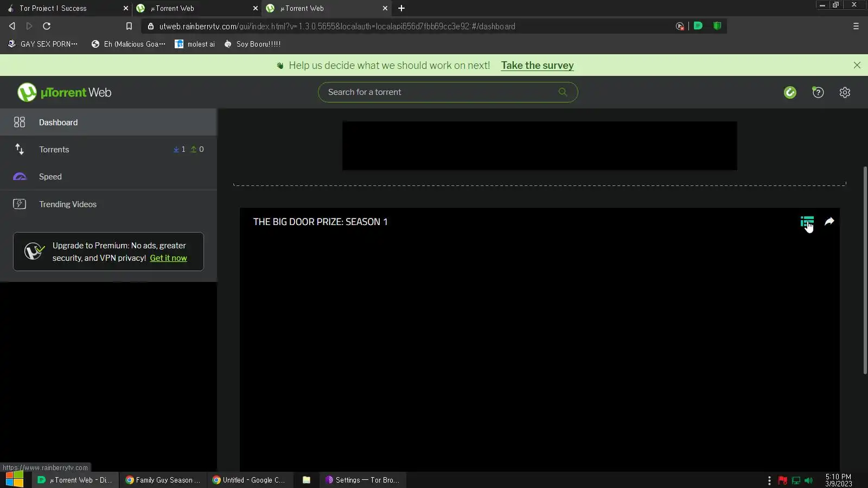Close the middle µTorrent Web tab
Screen dimensions: 868x488
[256, 8]
